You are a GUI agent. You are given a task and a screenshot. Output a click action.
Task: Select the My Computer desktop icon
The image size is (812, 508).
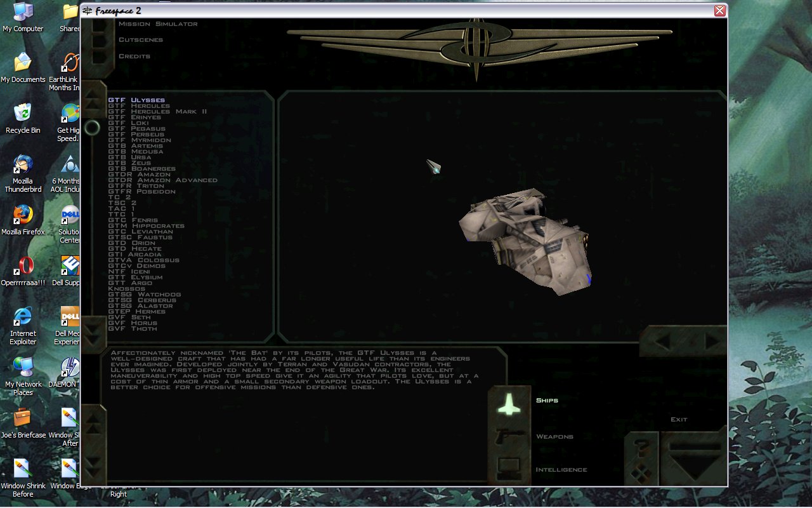[x=23, y=17]
